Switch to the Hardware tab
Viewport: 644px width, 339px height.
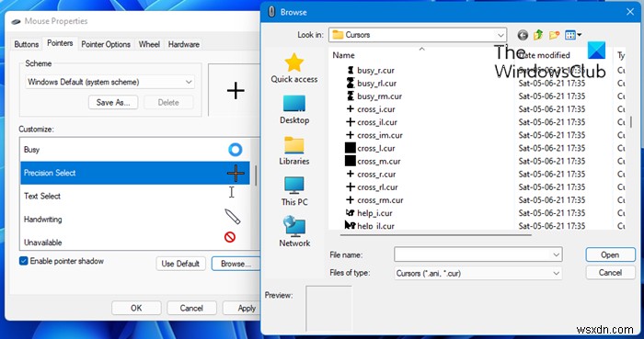[x=184, y=44]
